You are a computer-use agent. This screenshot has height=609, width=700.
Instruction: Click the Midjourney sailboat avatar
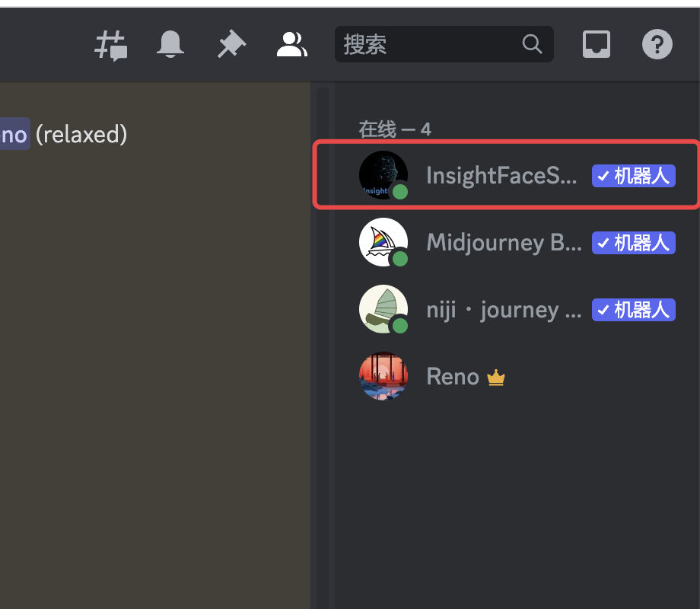click(x=383, y=242)
